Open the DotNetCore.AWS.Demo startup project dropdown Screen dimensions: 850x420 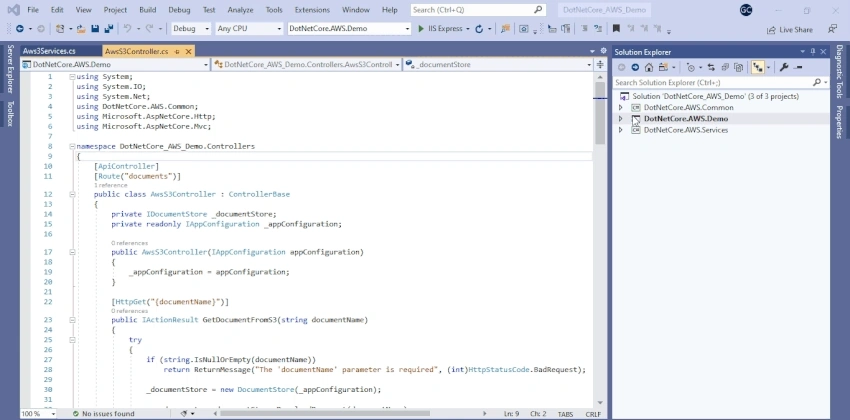pyautogui.click(x=349, y=29)
